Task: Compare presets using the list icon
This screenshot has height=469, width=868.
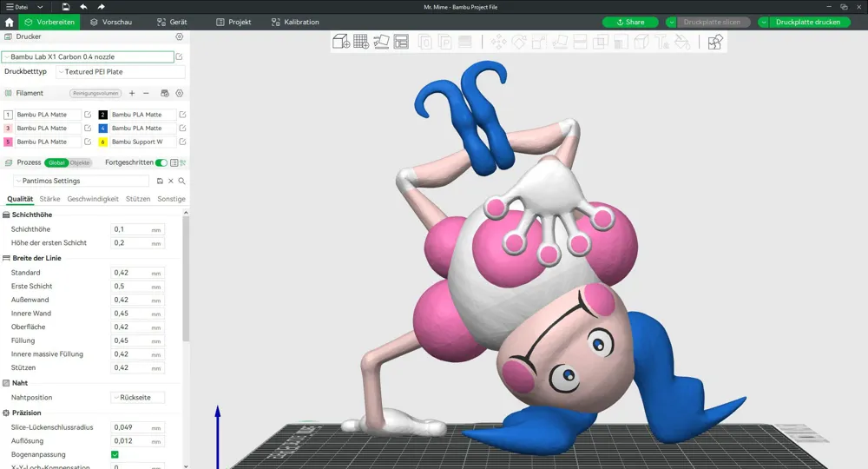Action: [174, 162]
